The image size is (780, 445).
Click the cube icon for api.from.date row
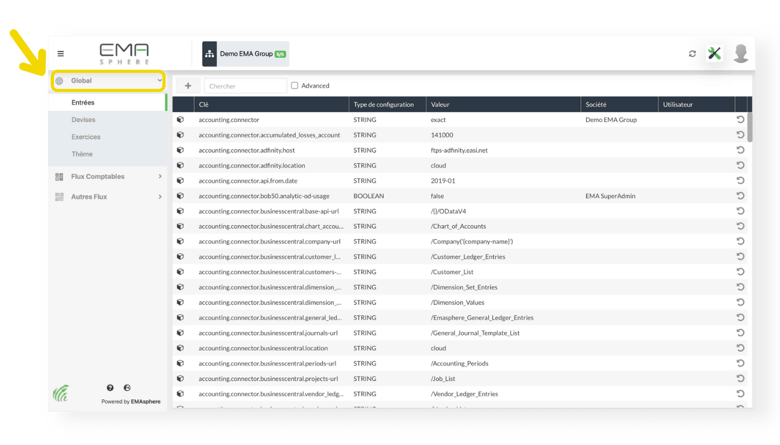(180, 180)
